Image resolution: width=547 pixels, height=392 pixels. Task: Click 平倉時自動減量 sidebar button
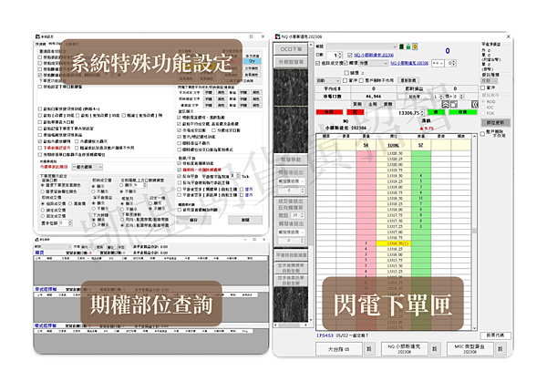(291, 255)
